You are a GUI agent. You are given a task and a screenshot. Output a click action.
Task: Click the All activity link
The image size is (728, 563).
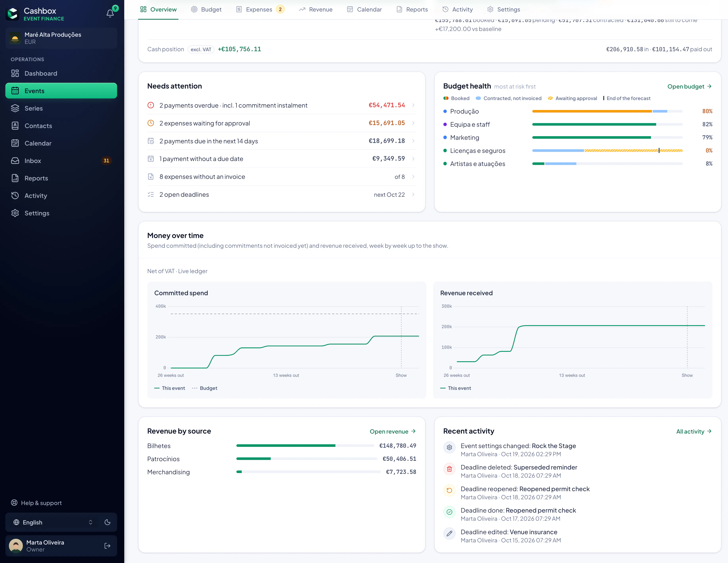point(694,431)
